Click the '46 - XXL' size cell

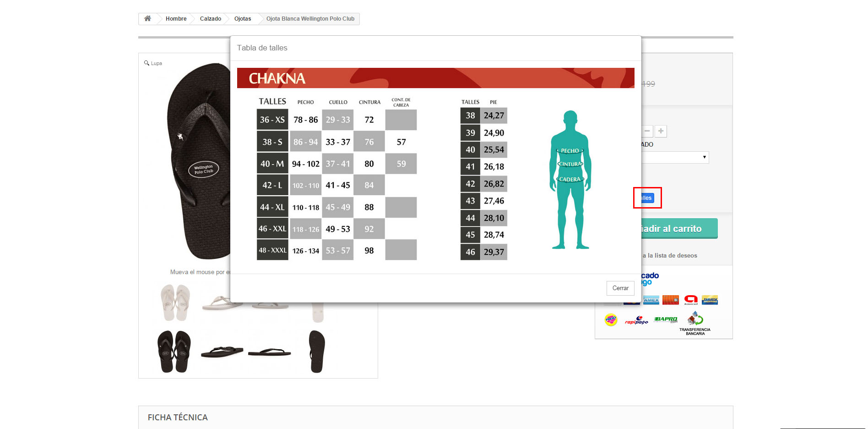click(x=272, y=229)
